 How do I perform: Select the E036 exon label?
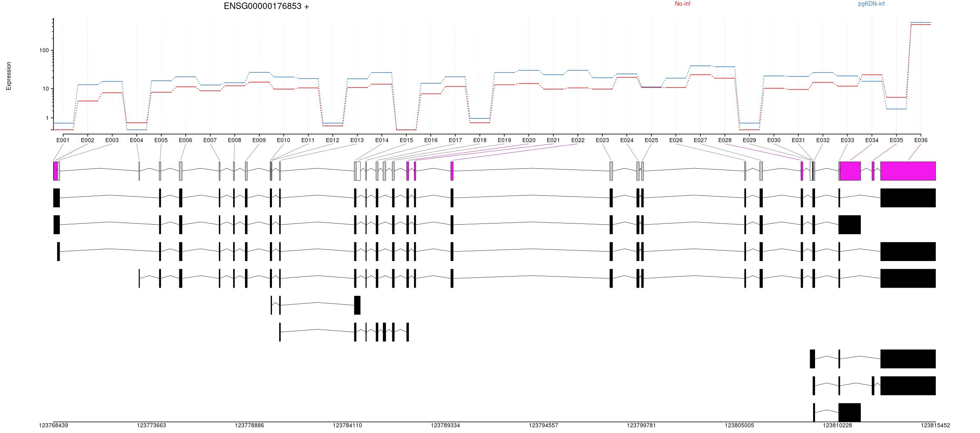(920, 140)
